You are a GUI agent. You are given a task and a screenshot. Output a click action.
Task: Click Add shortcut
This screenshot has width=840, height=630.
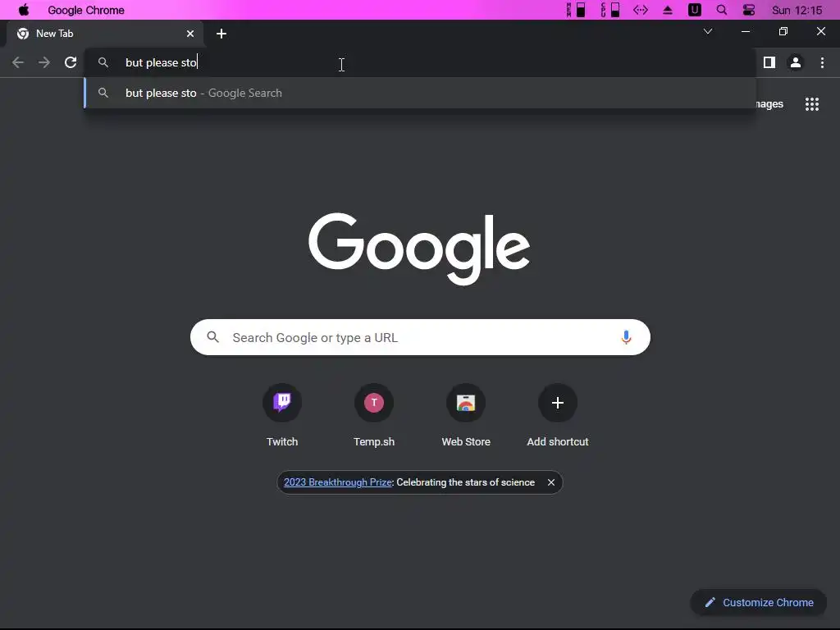pos(558,415)
